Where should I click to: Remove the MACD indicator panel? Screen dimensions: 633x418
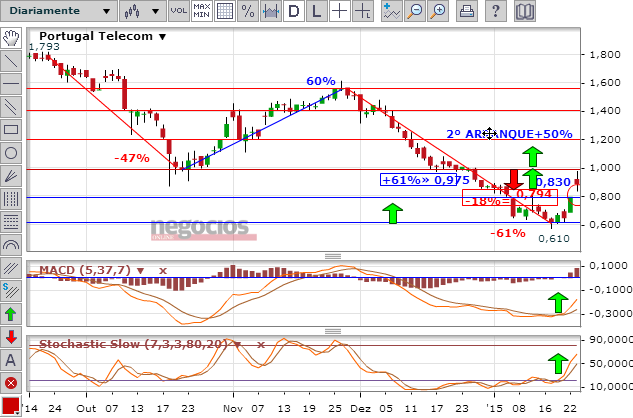[163, 271]
